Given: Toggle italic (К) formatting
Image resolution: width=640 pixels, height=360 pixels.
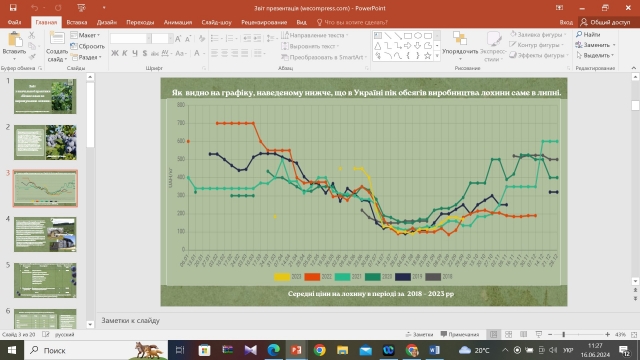Looking at the screenshot, I should tap(124, 53).
